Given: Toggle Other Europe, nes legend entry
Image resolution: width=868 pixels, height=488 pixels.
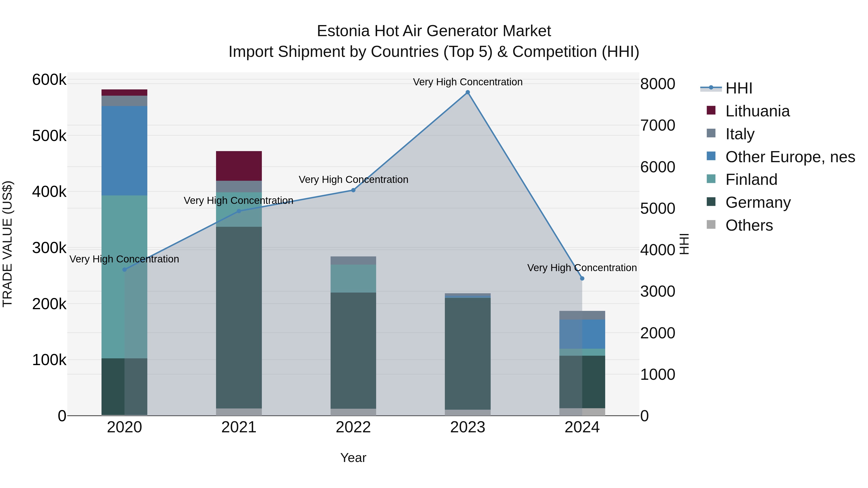Looking at the screenshot, I should click(780, 157).
